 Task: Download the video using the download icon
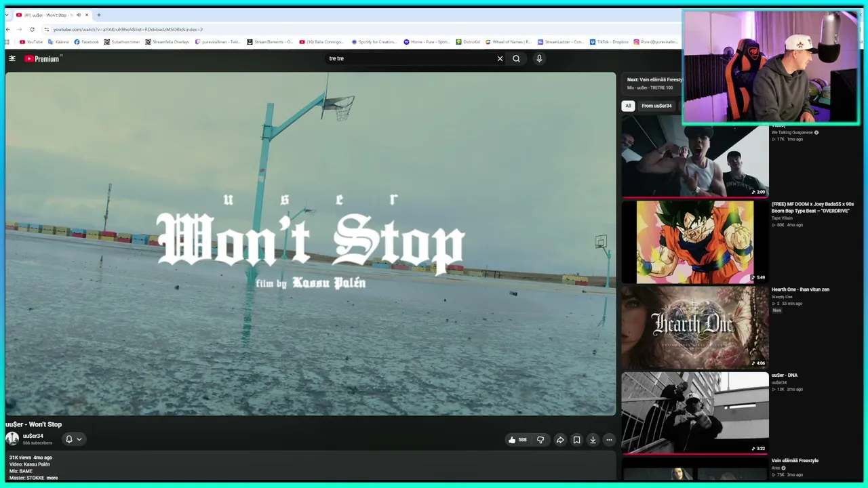tap(593, 440)
